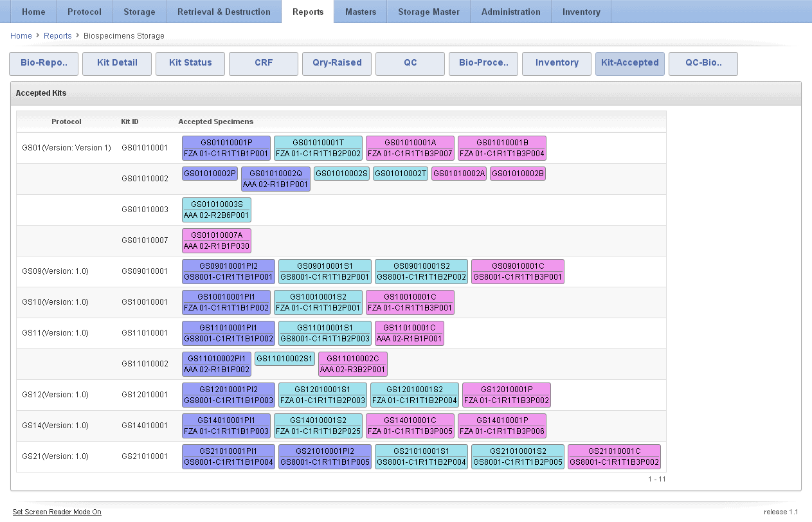Sort by Kit ID column header
Screen dimensions: 812x522
[130, 122]
